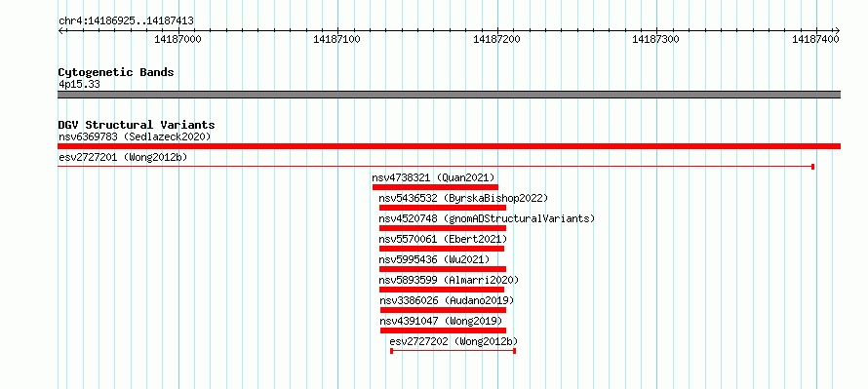Select the 4p15.33 band label
This screenshot has width=868, height=389.
point(79,85)
